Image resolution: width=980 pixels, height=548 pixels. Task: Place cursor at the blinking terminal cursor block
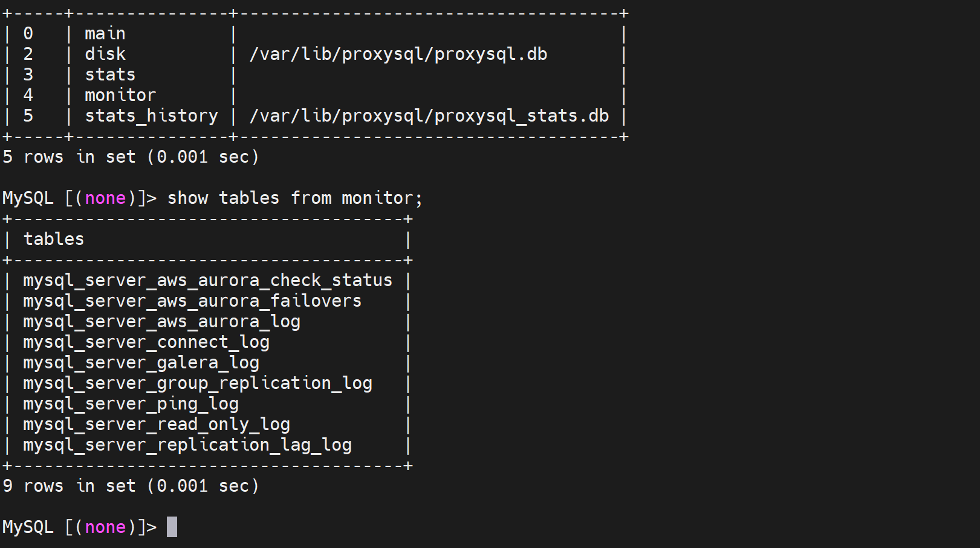(x=172, y=527)
